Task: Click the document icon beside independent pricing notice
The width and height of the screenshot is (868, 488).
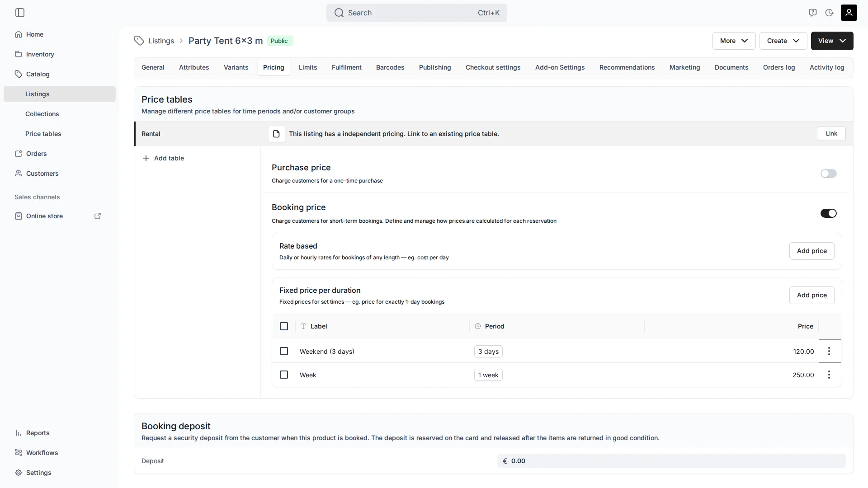Action: tap(276, 134)
